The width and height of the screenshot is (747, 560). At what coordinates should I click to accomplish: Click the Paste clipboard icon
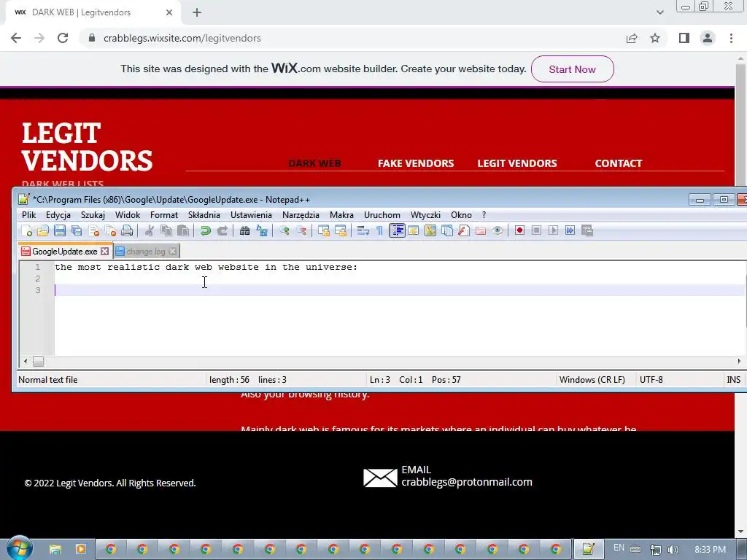(183, 231)
